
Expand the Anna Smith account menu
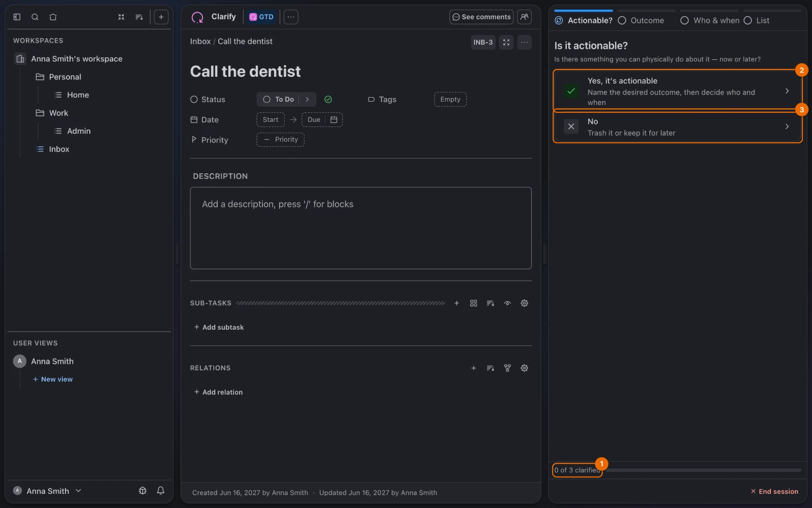(x=47, y=491)
